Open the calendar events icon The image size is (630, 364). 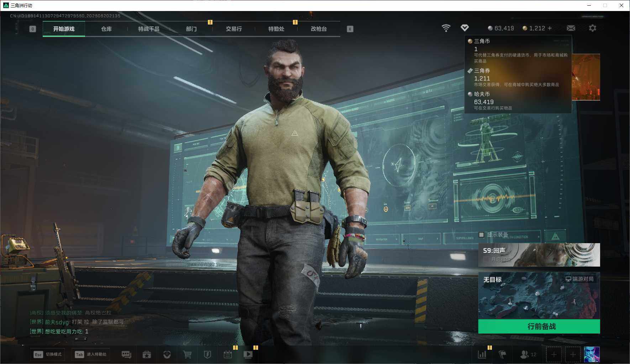(x=228, y=354)
